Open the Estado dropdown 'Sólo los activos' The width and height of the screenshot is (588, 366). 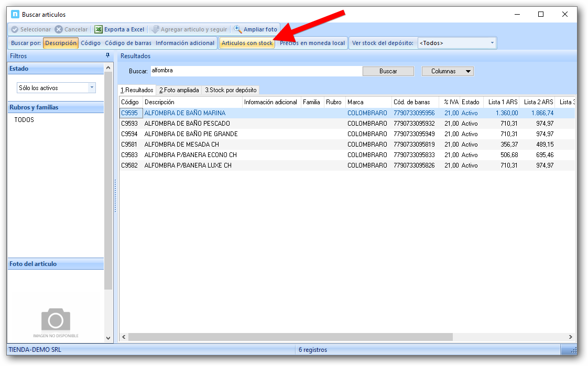point(57,88)
